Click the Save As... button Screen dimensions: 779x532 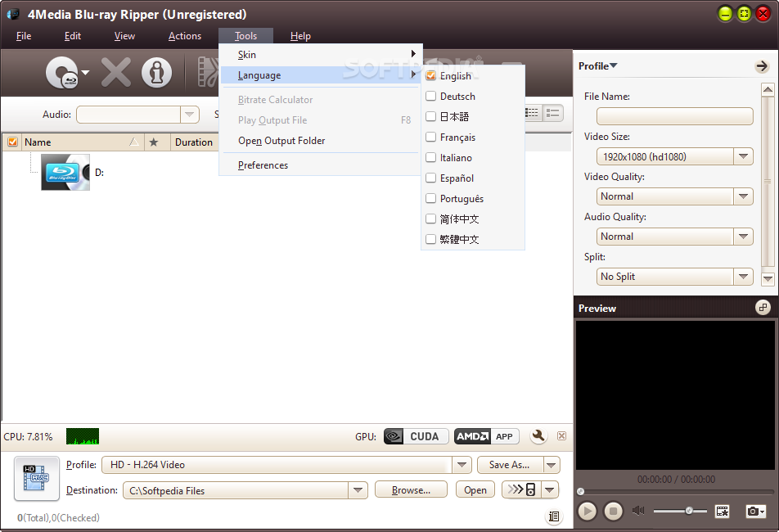coord(511,465)
